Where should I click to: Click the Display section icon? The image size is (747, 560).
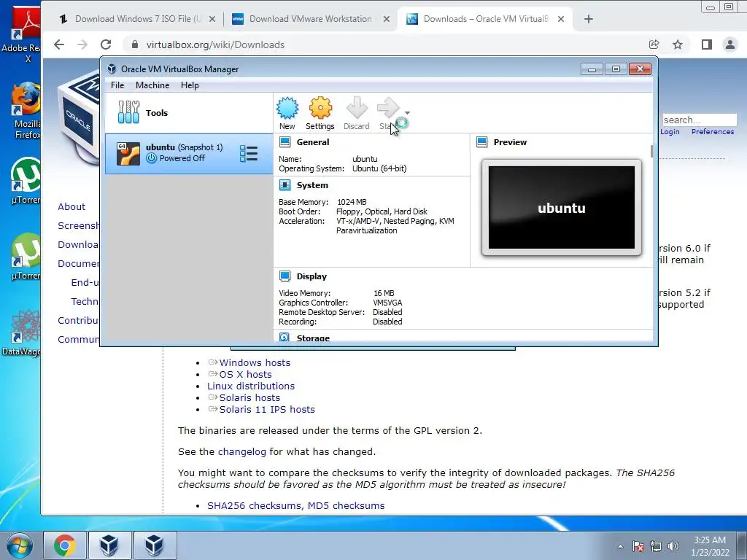[x=285, y=276]
